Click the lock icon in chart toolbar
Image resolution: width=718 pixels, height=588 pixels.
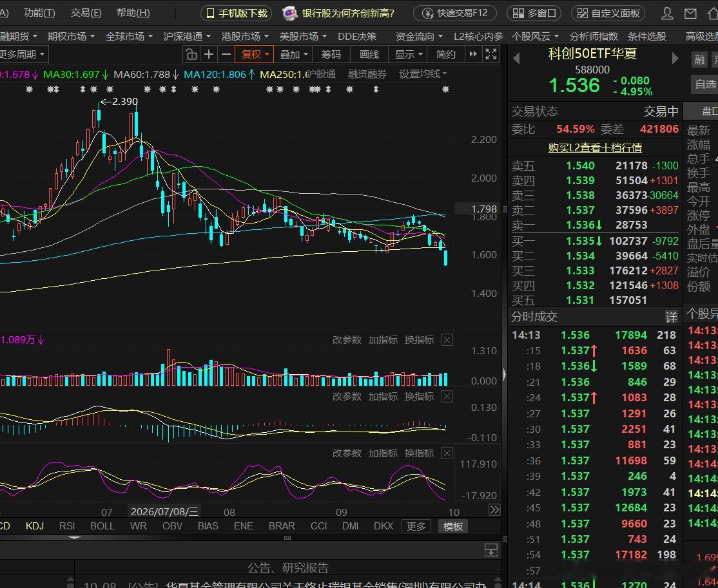click(191, 55)
